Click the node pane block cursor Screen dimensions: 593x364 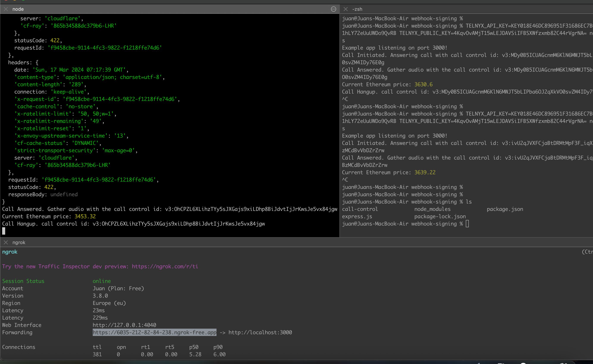(x=4, y=231)
